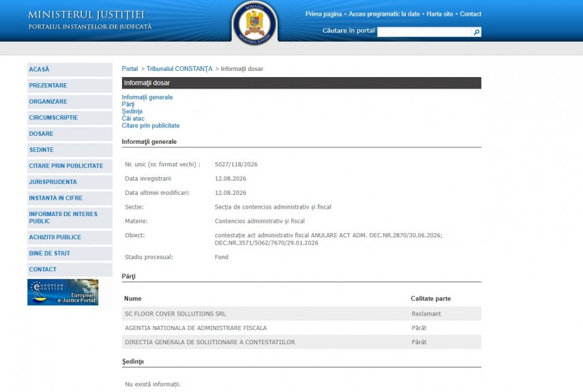Select ACHIZITII PUBLICE in the sidebar
Screen dimensions: 583x392
tap(70, 237)
